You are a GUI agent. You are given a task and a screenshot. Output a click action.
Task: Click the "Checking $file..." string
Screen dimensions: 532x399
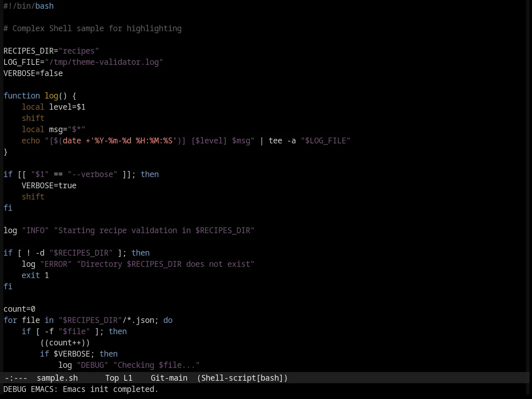tap(156, 365)
